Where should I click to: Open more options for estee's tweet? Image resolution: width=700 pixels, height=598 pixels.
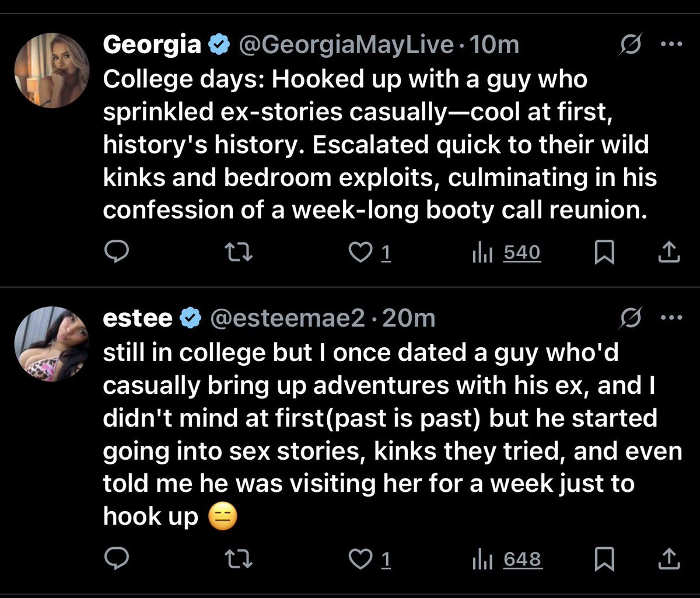(x=671, y=318)
